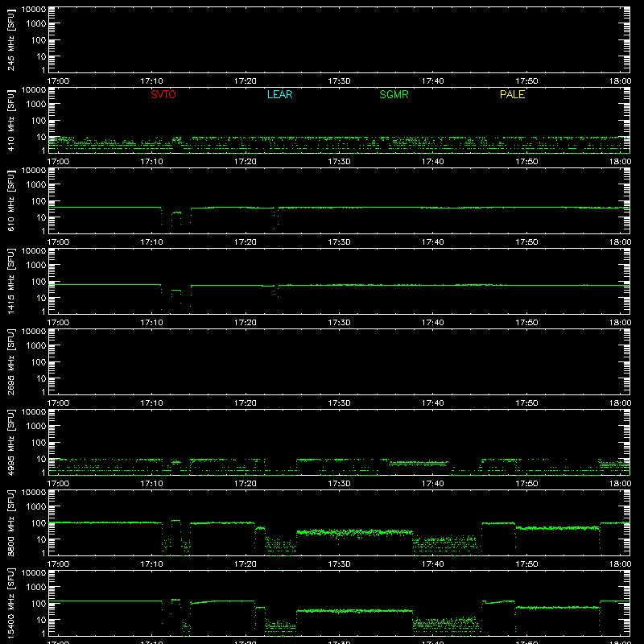Click the 100 tick value on 4995 MHz axis

pos(39,442)
